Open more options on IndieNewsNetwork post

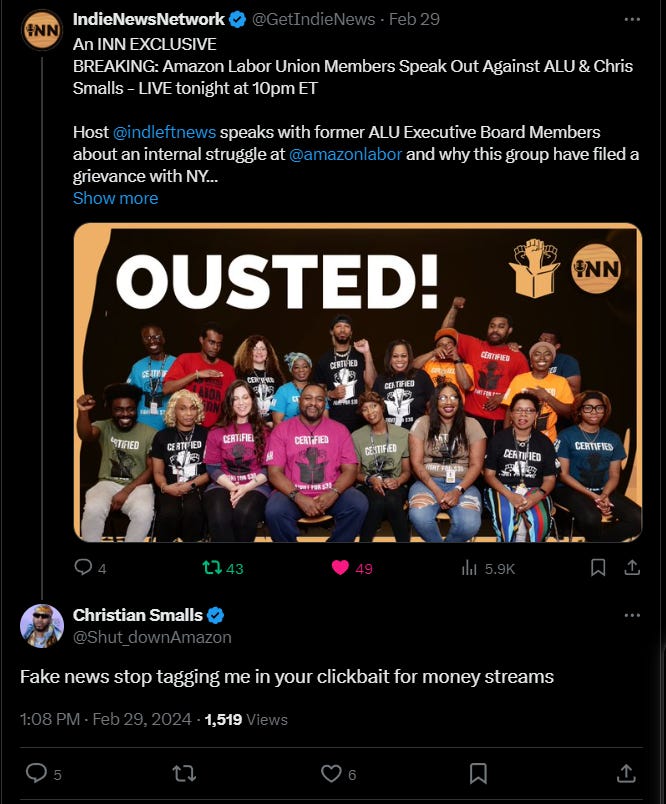(x=632, y=19)
